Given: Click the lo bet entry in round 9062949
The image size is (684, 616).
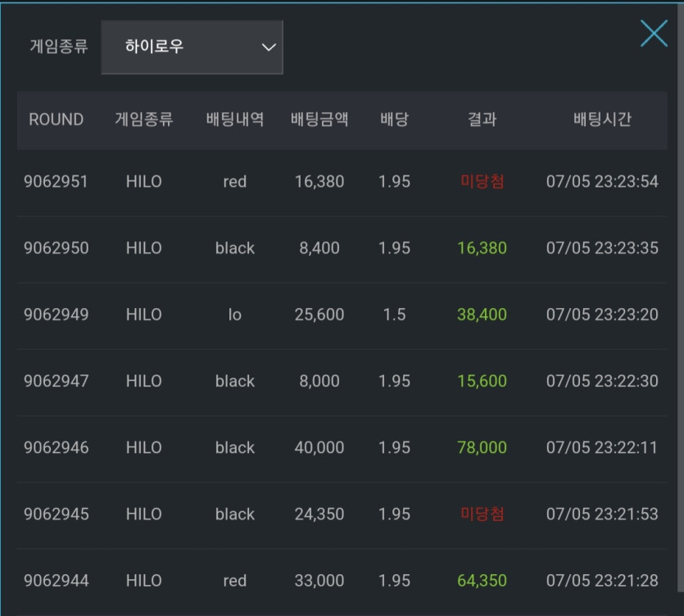Looking at the screenshot, I should [x=234, y=315].
